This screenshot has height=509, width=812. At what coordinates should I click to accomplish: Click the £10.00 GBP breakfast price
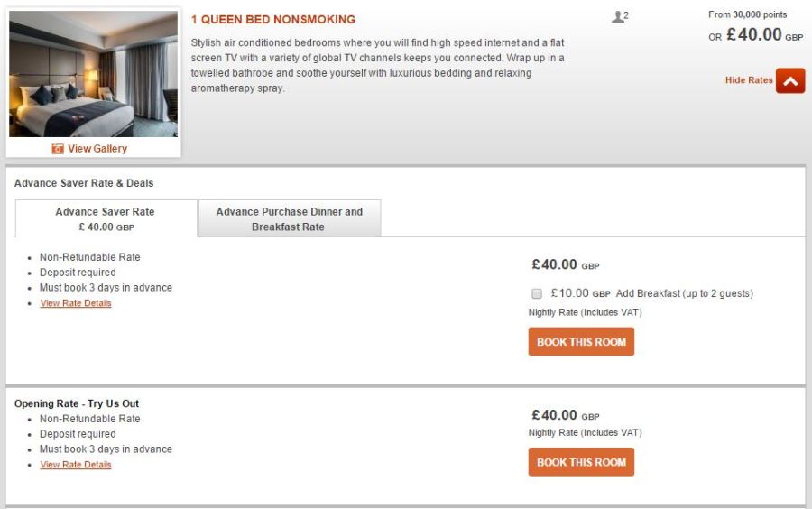580,293
